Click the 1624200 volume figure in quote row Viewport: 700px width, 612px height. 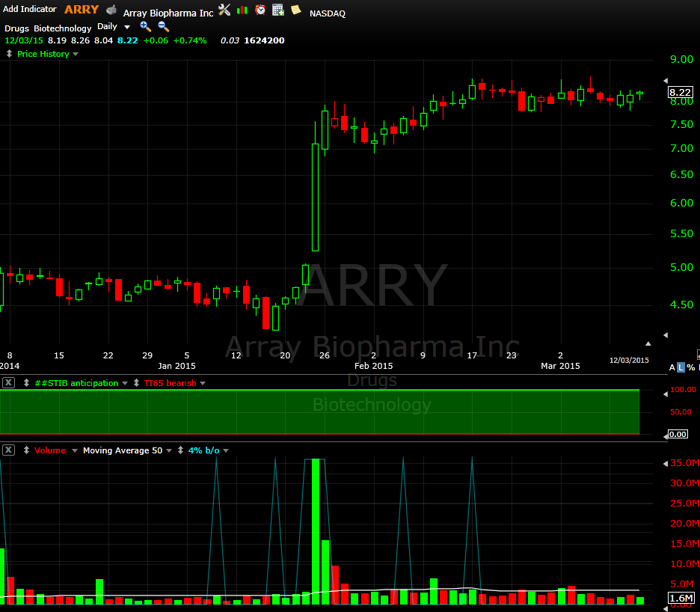(x=264, y=40)
